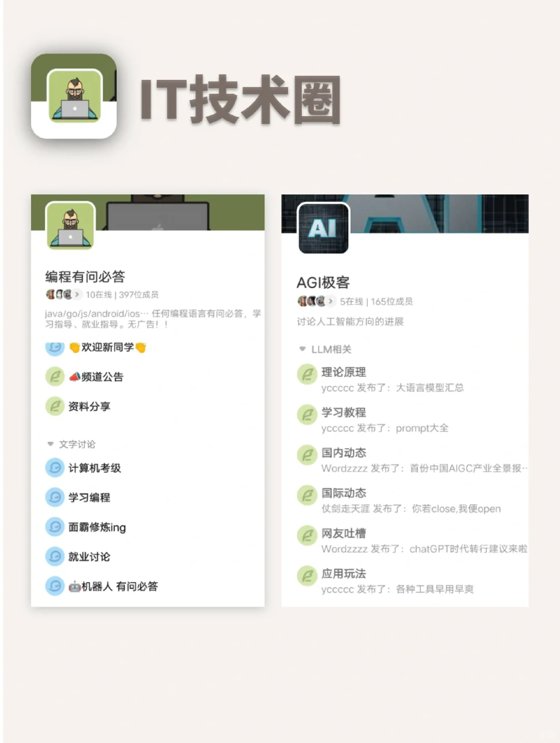The height and width of the screenshot is (743, 560).
Task: Open the 频道公告 channel leaf icon
Action: point(55,376)
